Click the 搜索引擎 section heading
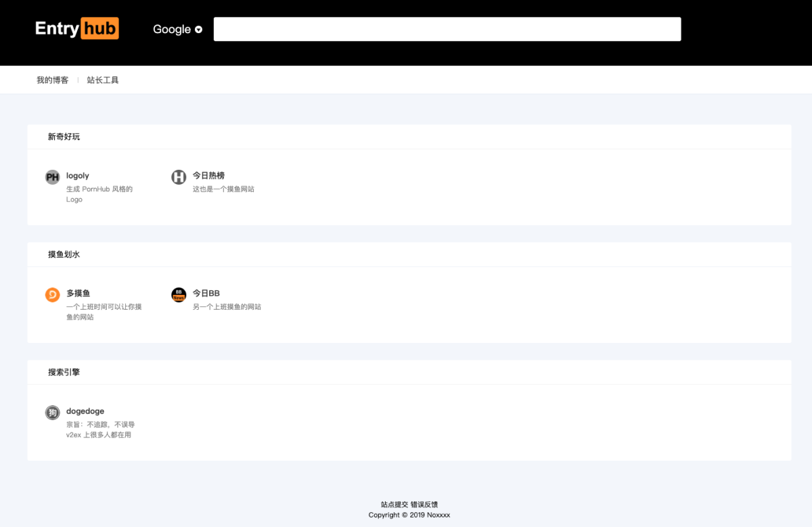 (x=64, y=372)
